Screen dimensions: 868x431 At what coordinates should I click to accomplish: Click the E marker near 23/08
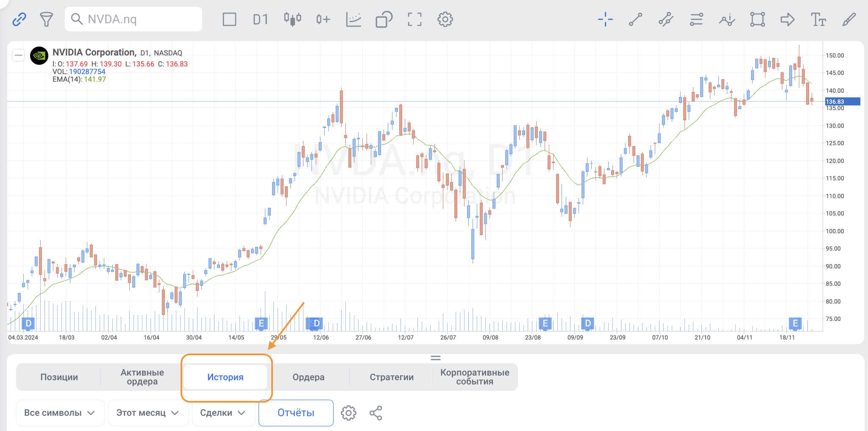pyautogui.click(x=545, y=323)
